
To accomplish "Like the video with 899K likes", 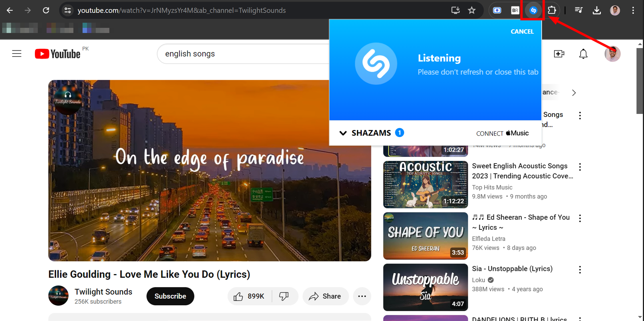I will click(250, 296).
